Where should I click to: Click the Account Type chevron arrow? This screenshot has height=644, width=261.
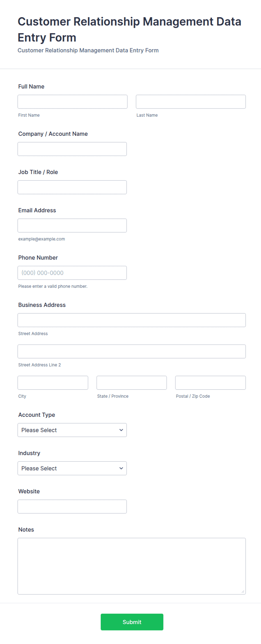(x=121, y=430)
